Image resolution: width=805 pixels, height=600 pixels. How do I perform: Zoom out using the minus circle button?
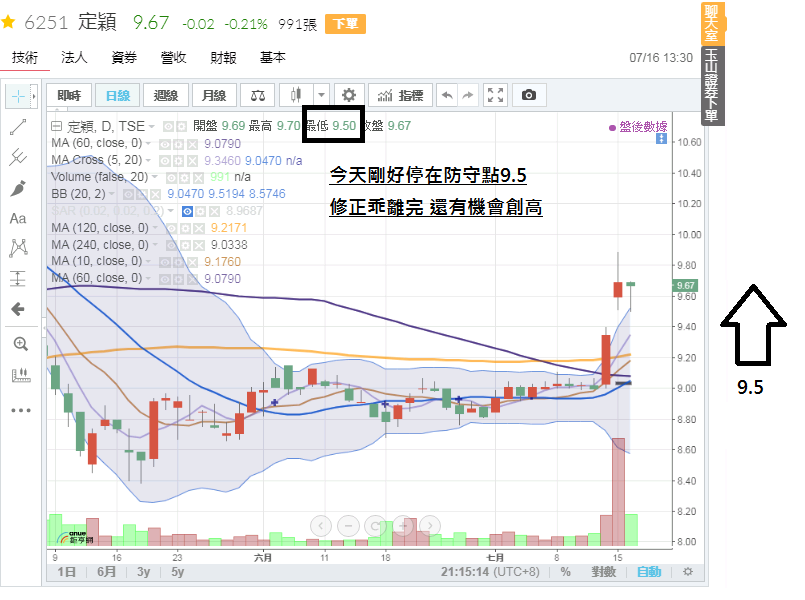349,526
